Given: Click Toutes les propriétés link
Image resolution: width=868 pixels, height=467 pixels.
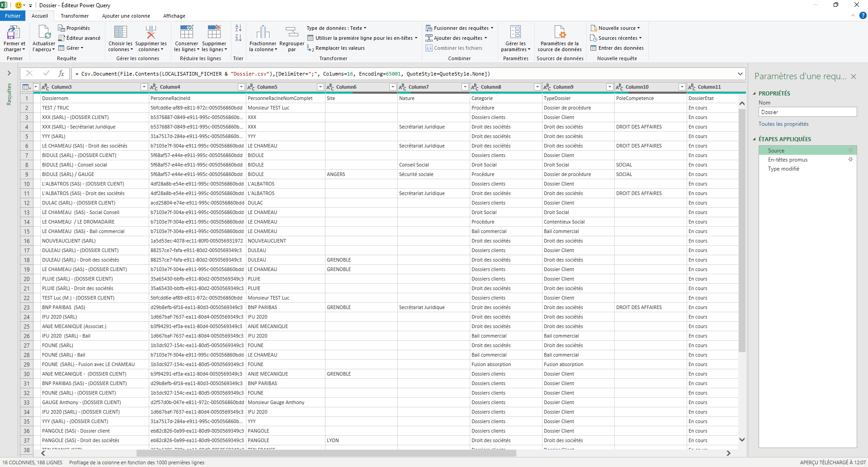Looking at the screenshot, I should 783,124.
